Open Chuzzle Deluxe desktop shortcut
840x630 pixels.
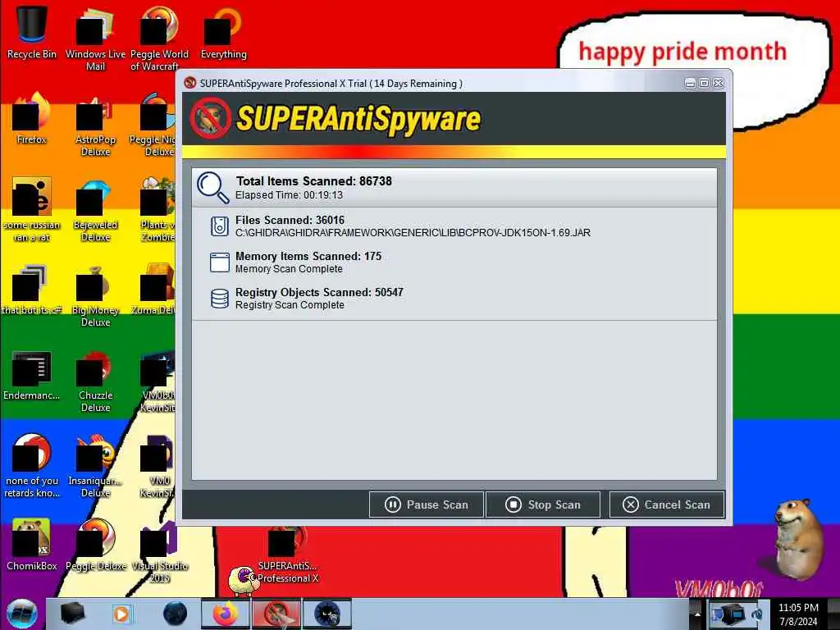[x=95, y=381]
